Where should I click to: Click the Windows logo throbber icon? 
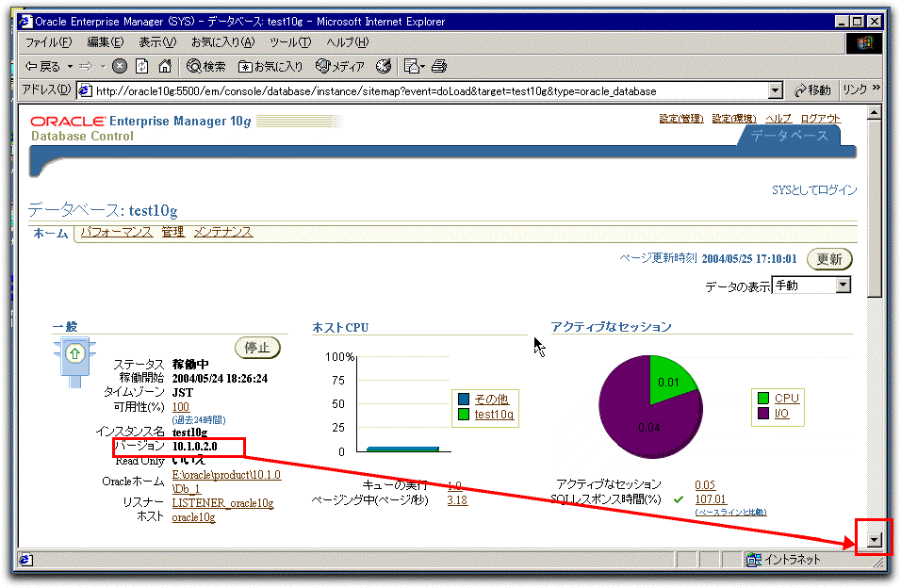tap(863, 43)
